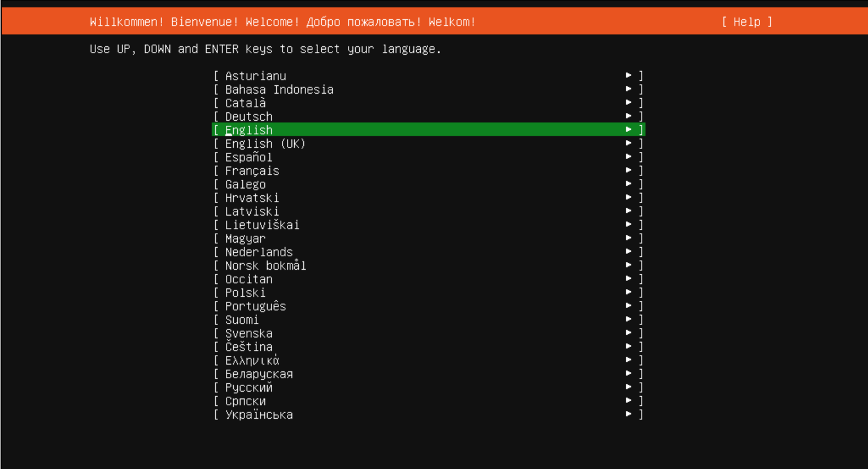This screenshot has width=868, height=469.
Task: Click the arrow icon beside Bahasa Indonesia
Action: coord(629,89)
